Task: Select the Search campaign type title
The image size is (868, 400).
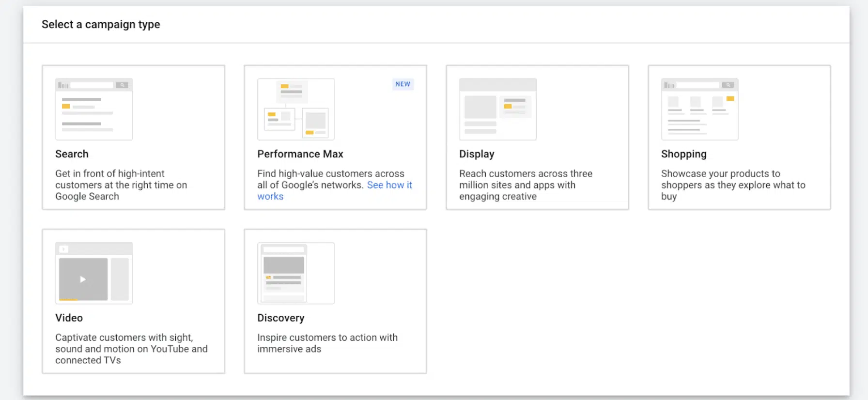Action: (x=72, y=154)
